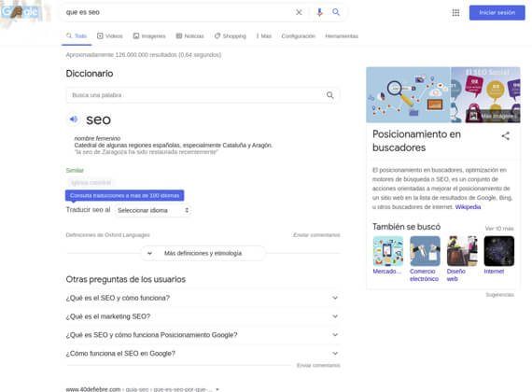Click Más imágenes on the panel image

click(x=494, y=116)
